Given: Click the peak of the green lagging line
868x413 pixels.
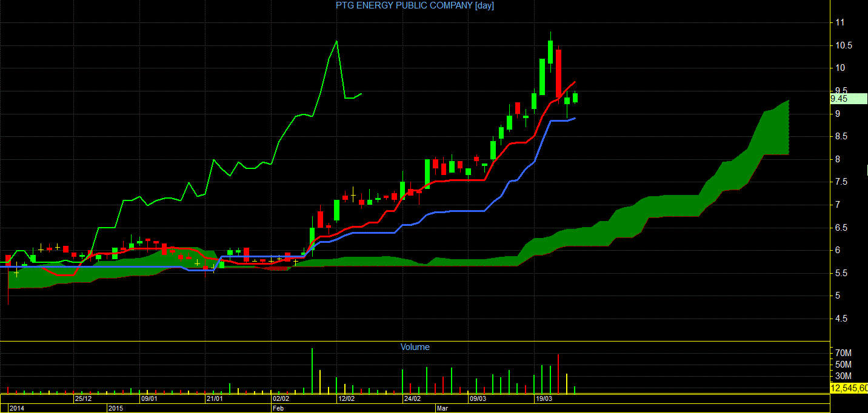Looking at the screenshot, I should point(336,41).
